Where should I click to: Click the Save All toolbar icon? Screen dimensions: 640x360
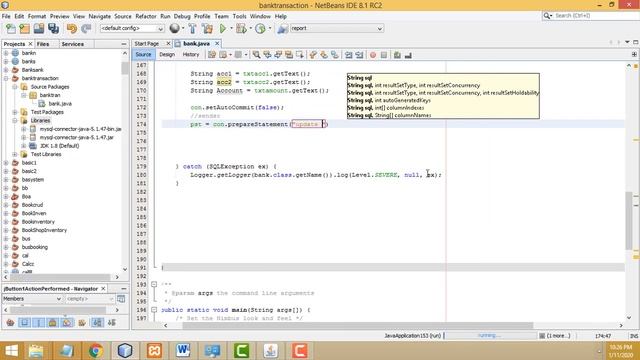point(53,29)
